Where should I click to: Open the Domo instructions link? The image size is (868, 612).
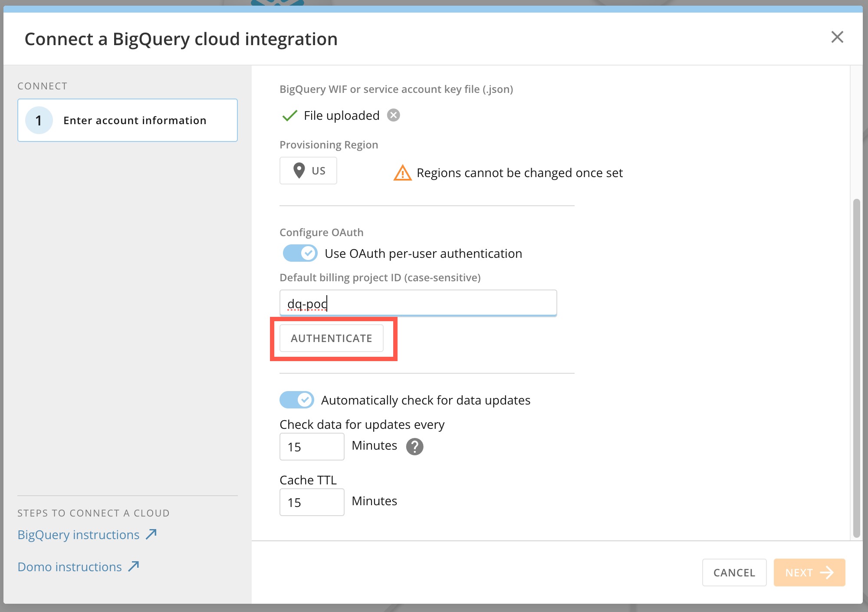tap(69, 566)
